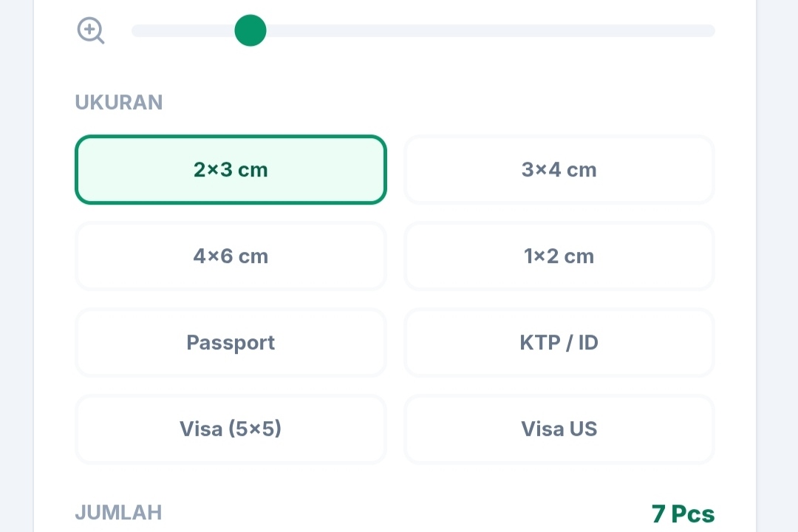Select the 1×2 cm size
Image resolution: width=798 pixels, height=532 pixels.
coord(559,256)
